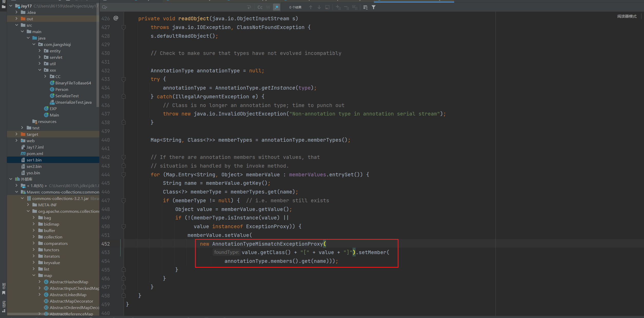The height and width of the screenshot is (318, 644).
Task: Go to previous search occurrence arrow
Action: click(x=311, y=7)
